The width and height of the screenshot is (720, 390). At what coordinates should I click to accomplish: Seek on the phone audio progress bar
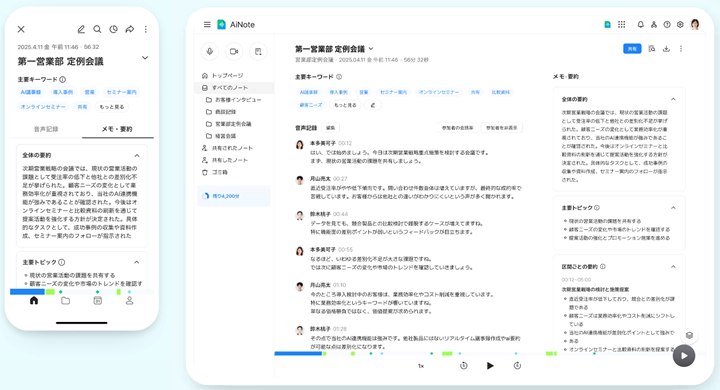(82, 292)
